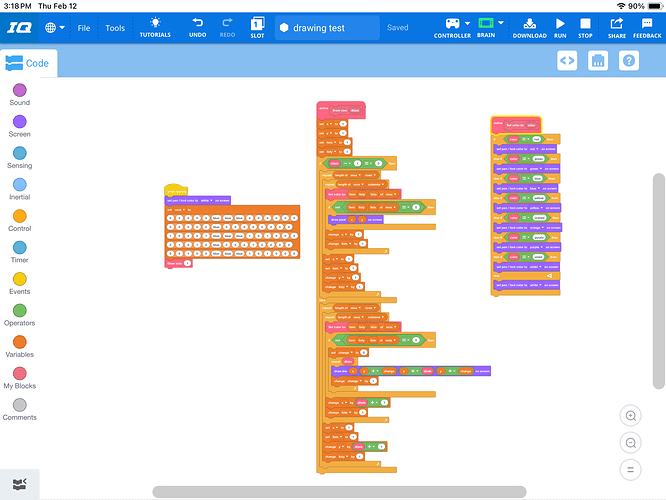Open the Tools menu
666x500 pixels.
point(115,28)
